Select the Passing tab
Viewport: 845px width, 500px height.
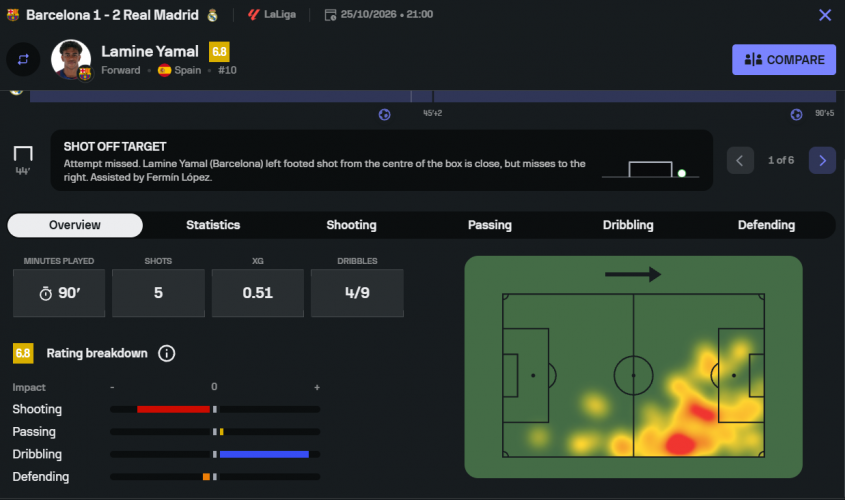489,225
